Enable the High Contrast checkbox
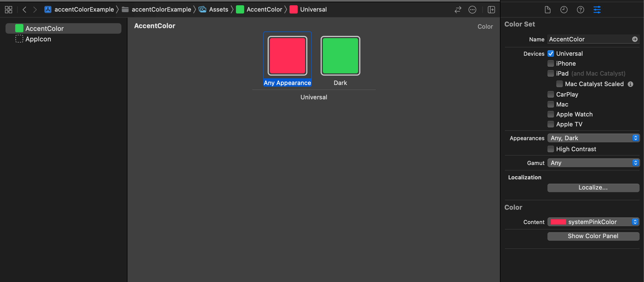This screenshot has width=644, height=282. pos(551,149)
